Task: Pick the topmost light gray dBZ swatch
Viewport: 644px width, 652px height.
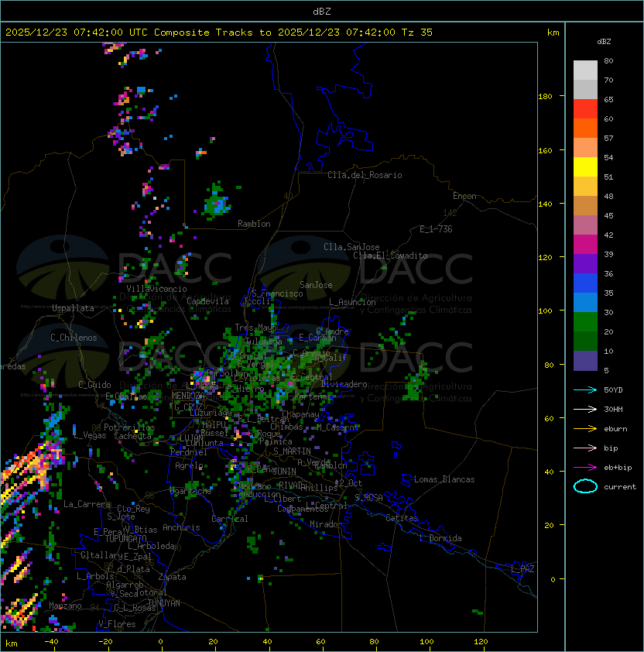Action: (585, 70)
